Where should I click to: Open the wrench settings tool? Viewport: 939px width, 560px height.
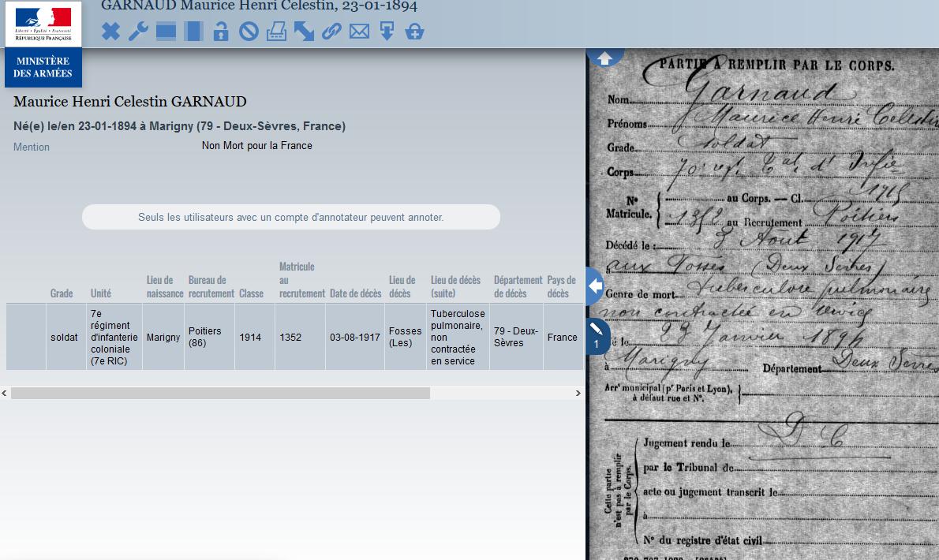click(138, 31)
